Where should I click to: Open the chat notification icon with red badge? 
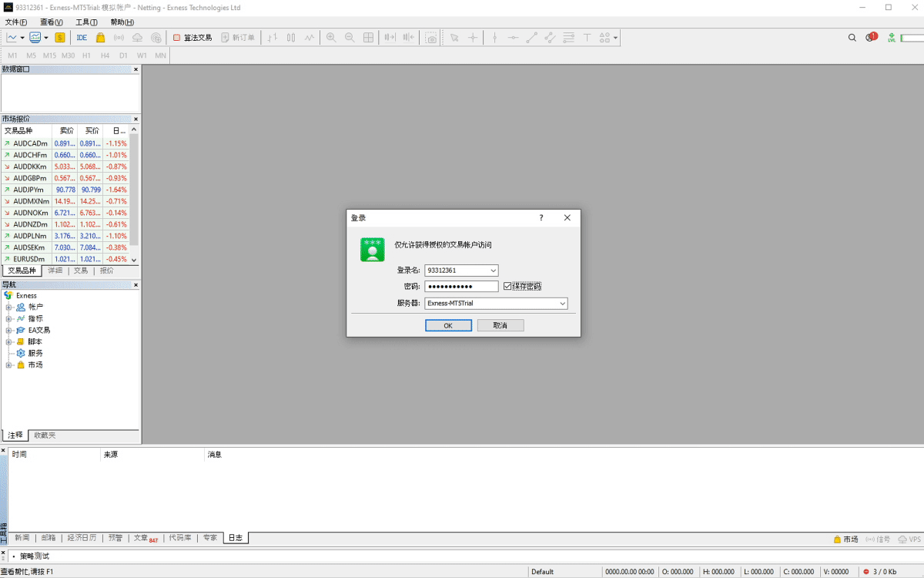pyautogui.click(x=871, y=37)
